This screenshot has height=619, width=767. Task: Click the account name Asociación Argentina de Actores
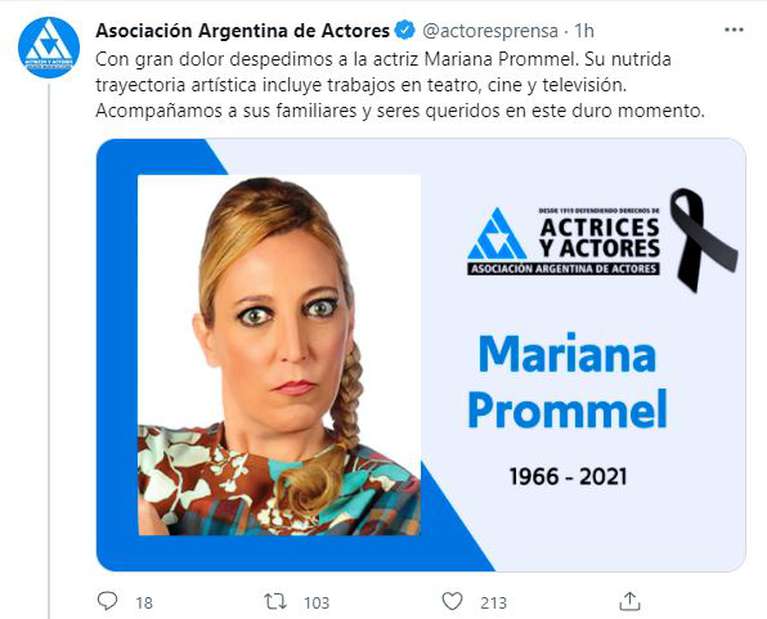tap(243, 30)
